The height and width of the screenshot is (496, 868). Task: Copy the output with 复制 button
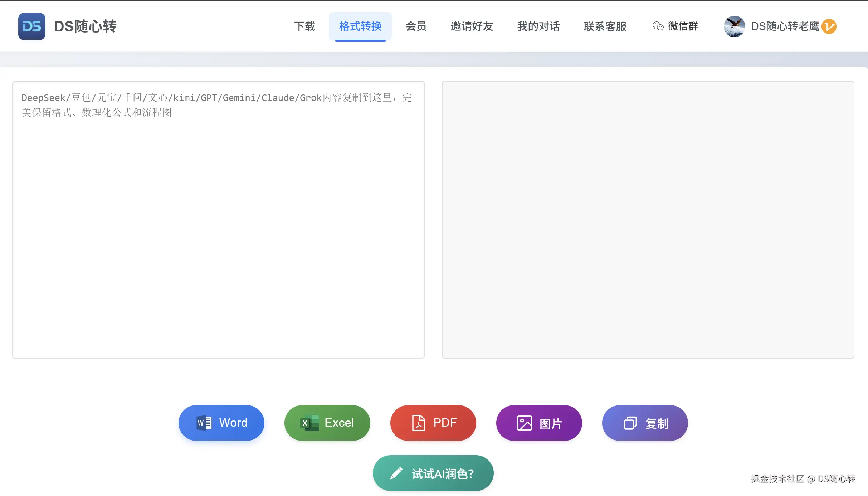[645, 423]
